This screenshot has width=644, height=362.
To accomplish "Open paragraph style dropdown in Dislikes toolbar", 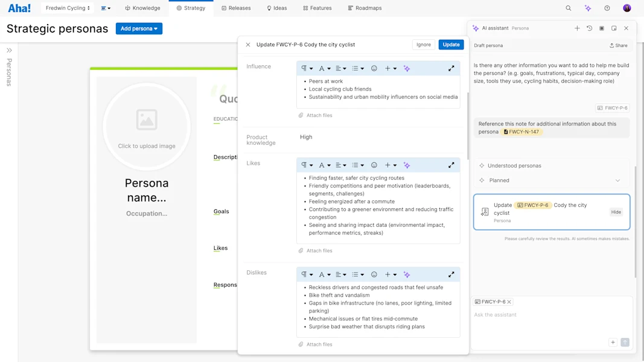I will click(307, 275).
